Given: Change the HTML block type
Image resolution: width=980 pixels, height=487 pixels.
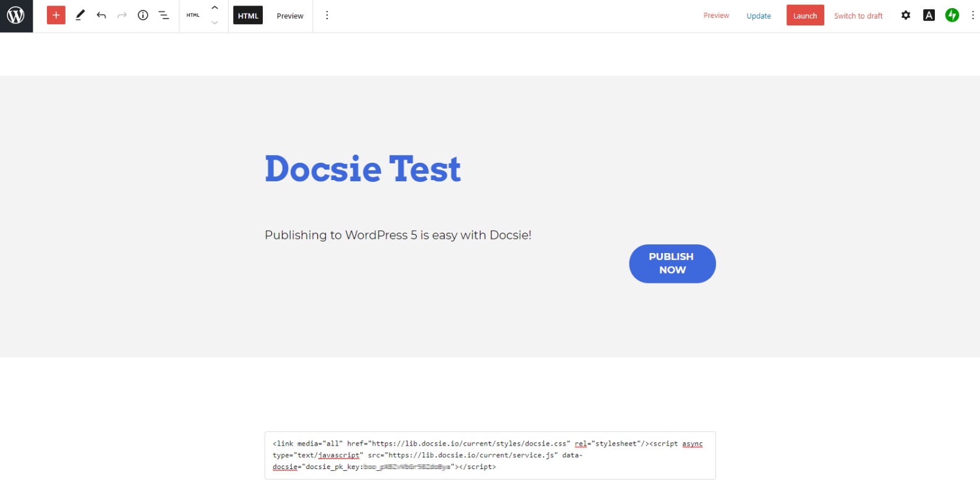Looking at the screenshot, I should point(193,15).
